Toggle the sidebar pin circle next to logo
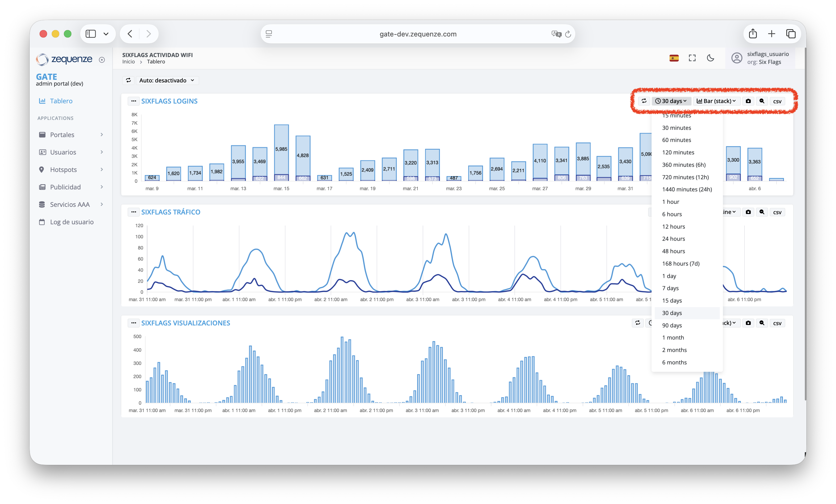Viewport: 836px width, 504px height. 102,60
